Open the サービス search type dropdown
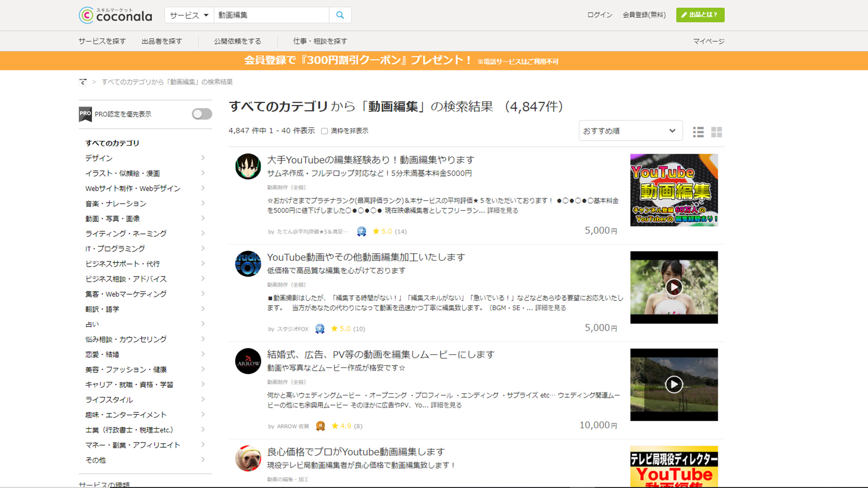The image size is (868, 488). coord(189,15)
